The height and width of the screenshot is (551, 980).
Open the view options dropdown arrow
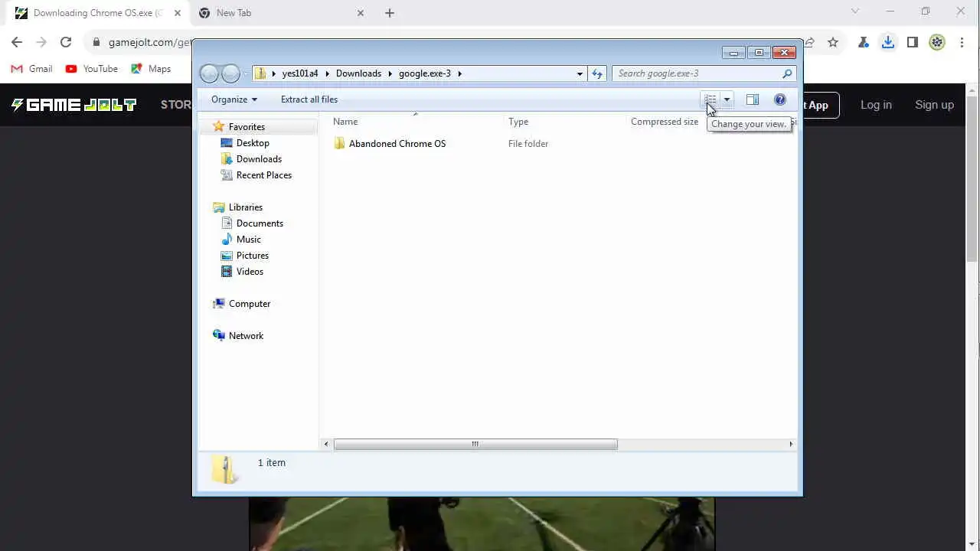click(727, 99)
